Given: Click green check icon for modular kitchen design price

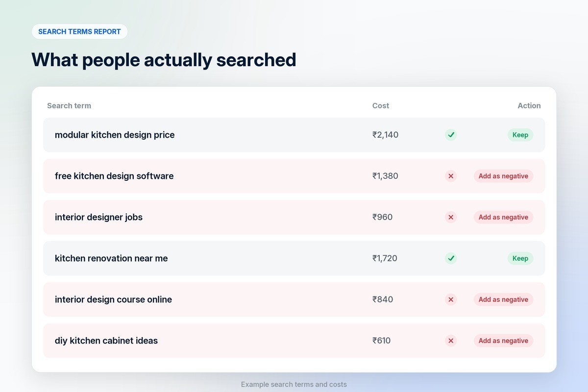Looking at the screenshot, I should (451, 135).
